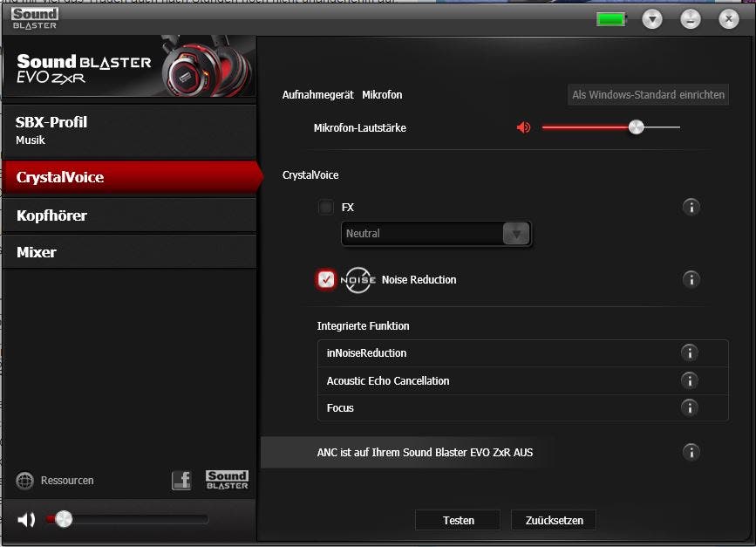
Task: Click the Testen button
Action: click(x=458, y=521)
